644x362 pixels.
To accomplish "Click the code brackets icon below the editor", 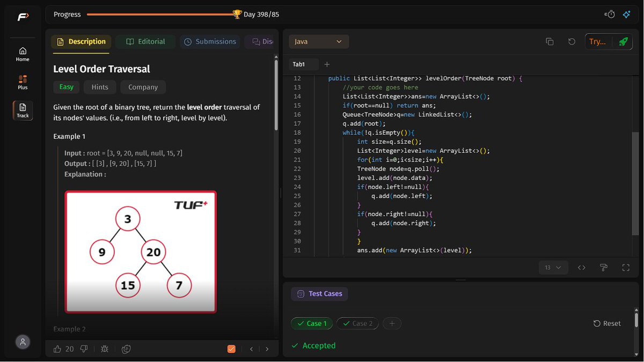I will (581, 267).
